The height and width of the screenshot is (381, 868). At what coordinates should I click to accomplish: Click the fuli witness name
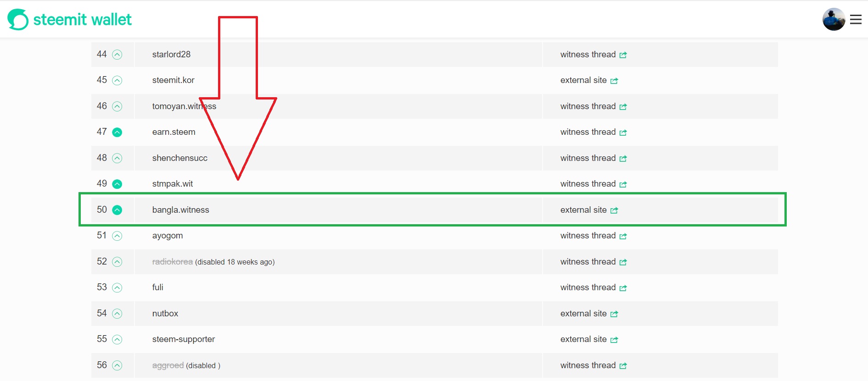pos(158,287)
